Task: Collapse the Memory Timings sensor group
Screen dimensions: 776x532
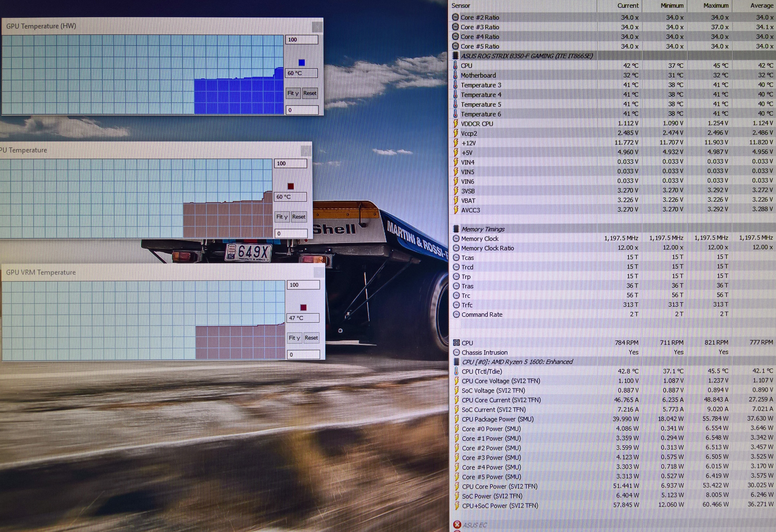Action: pos(456,229)
